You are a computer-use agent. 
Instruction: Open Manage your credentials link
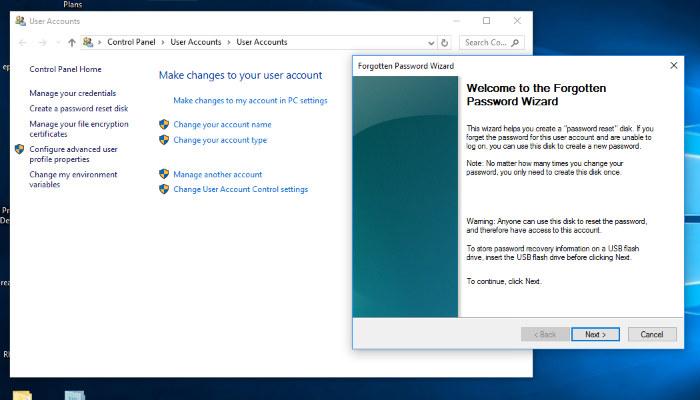click(x=72, y=93)
